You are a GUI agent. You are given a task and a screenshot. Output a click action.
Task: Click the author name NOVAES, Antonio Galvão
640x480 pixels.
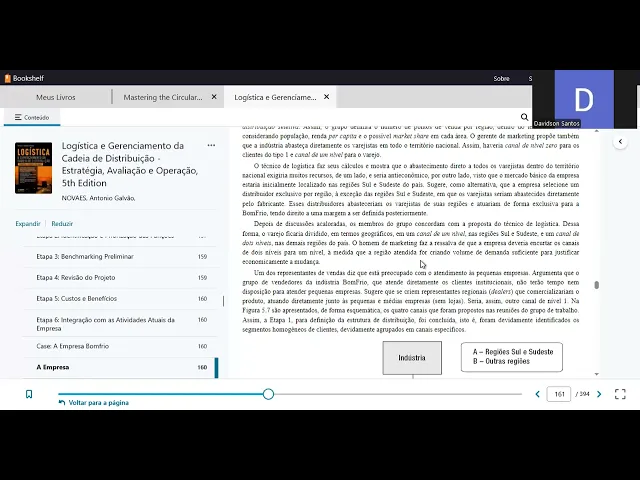pyautogui.click(x=98, y=198)
